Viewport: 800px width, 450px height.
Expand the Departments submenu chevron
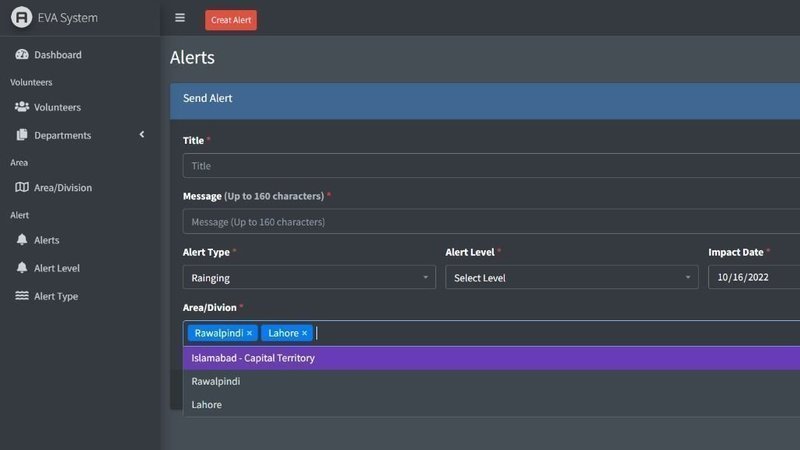pyautogui.click(x=141, y=135)
